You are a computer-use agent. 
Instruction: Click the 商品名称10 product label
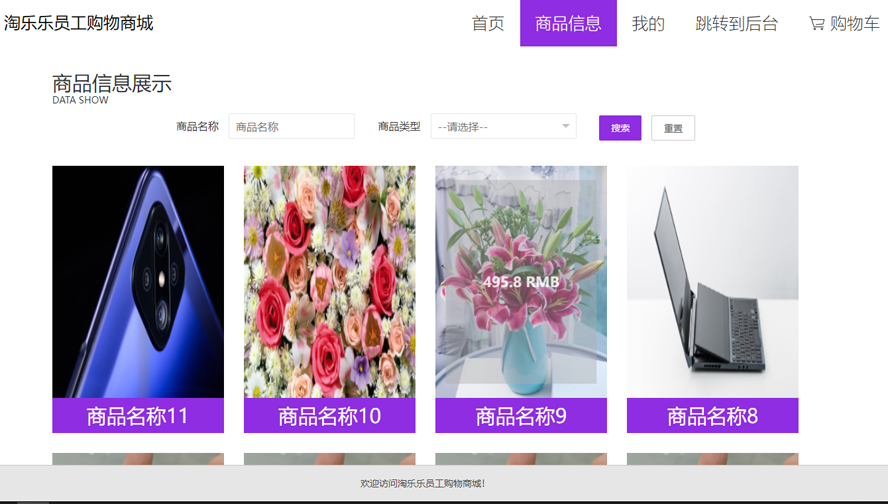point(330,416)
